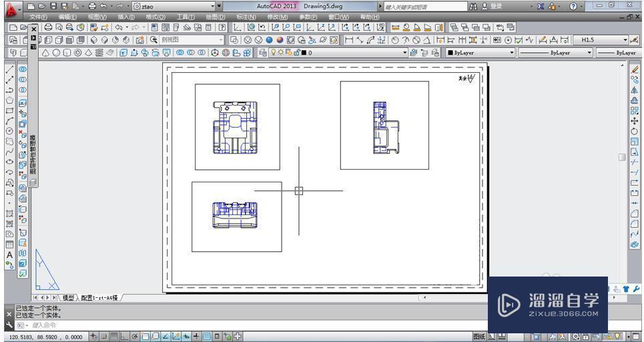Screen dimensions: 644x342
Task: Toggle Lineweight display in status bar
Action: click(x=196, y=336)
